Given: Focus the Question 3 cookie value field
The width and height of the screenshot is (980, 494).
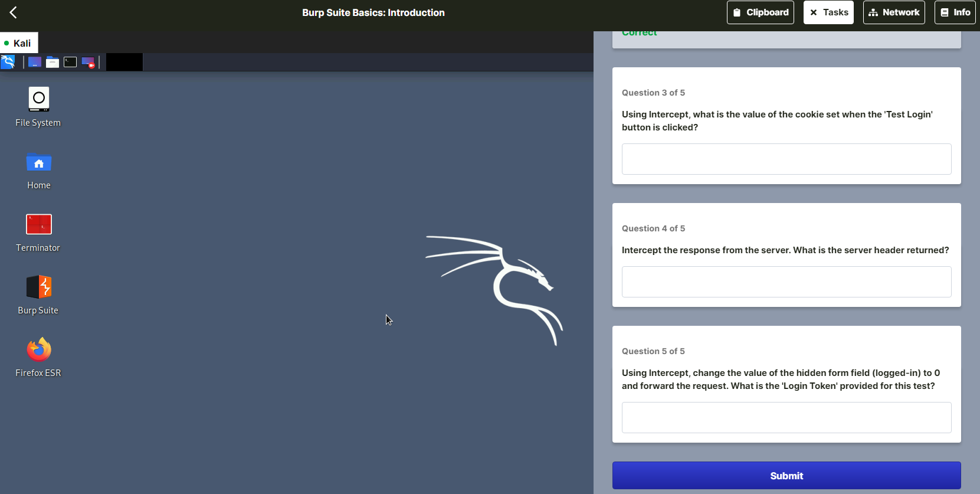Looking at the screenshot, I should (786, 159).
